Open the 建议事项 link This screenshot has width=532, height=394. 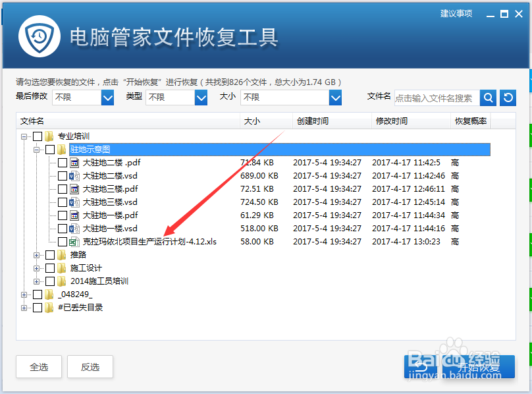(x=456, y=14)
